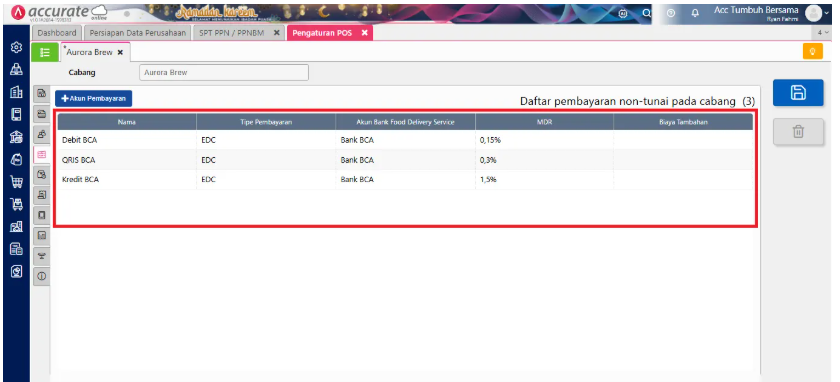Expand the open tabs count dropdown
The height and width of the screenshot is (382, 840).
pyautogui.click(x=823, y=33)
